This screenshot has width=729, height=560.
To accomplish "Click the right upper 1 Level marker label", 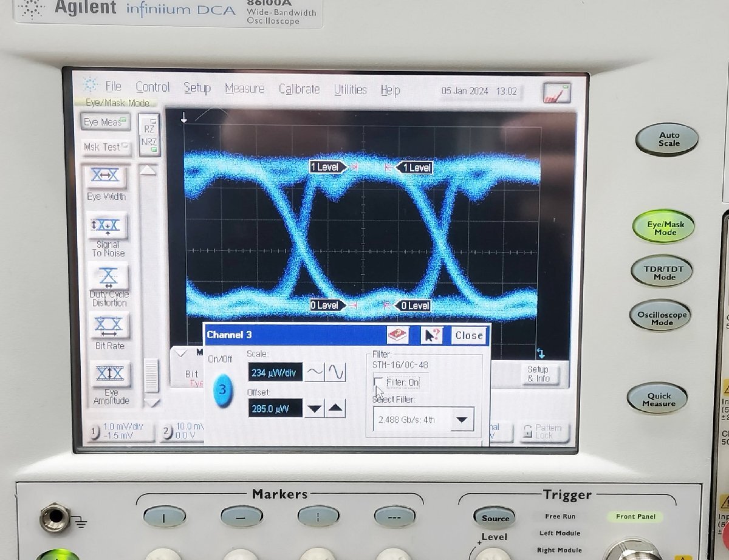I will click(414, 167).
